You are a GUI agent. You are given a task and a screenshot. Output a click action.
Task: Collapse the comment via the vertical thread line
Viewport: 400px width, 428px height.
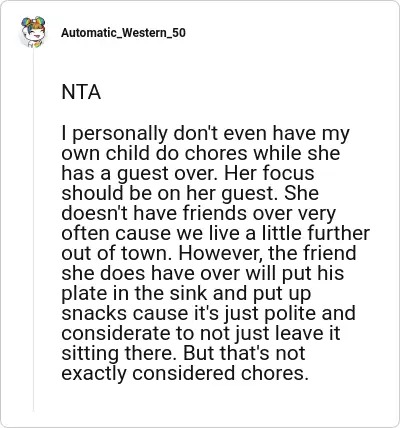[33, 230]
